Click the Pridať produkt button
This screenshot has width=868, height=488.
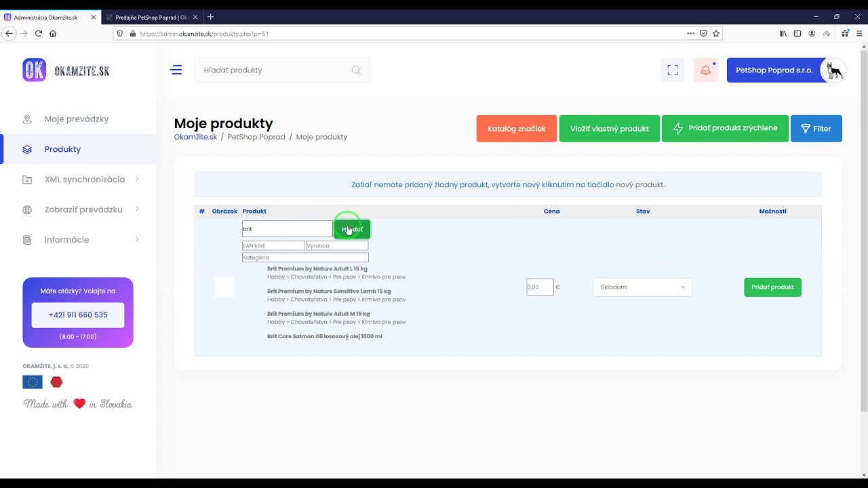coord(772,287)
